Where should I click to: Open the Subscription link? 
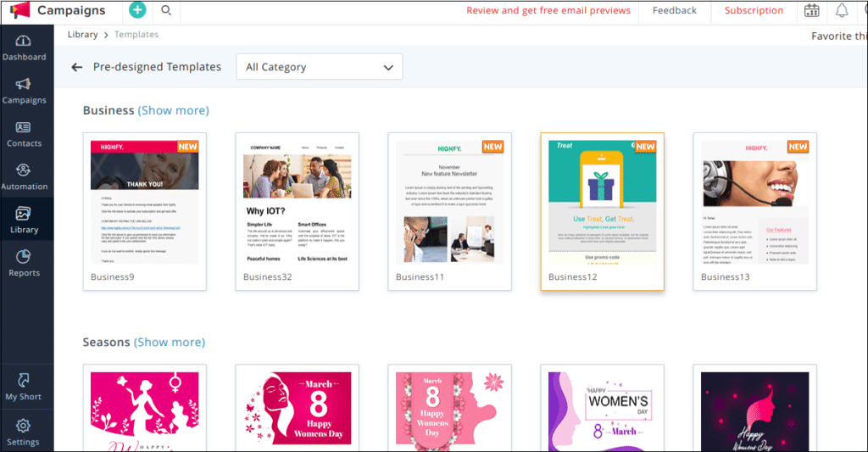click(754, 10)
